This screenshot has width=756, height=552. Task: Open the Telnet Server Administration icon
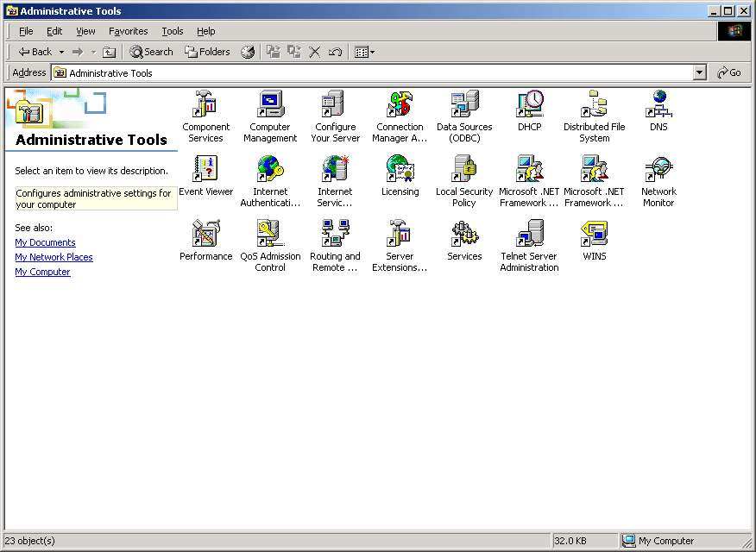(530, 234)
